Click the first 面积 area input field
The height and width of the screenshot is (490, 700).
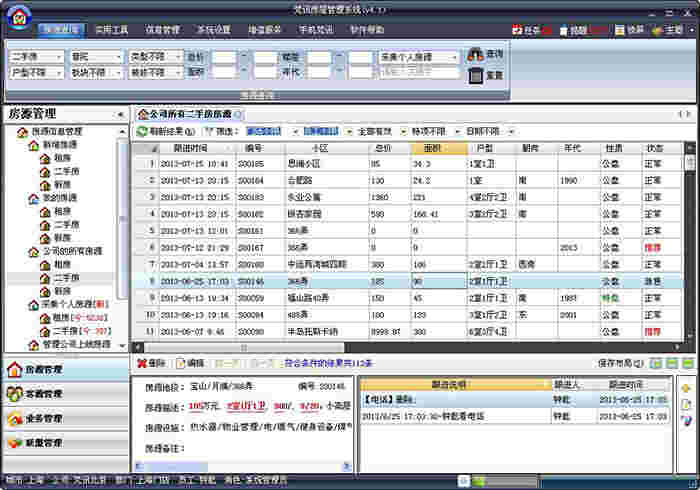pyautogui.click(x=224, y=72)
